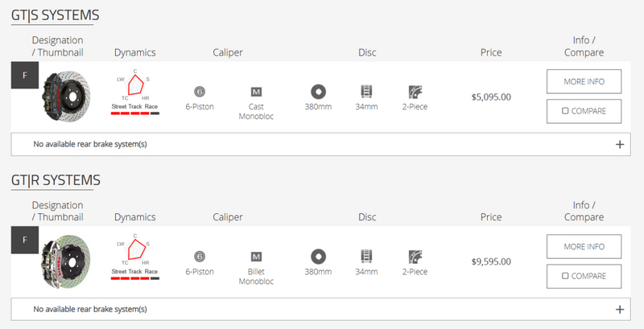Image resolution: width=644 pixels, height=329 pixels.
Task: Expand GT|R rear brake systems plus
Action: coord(619,309)
